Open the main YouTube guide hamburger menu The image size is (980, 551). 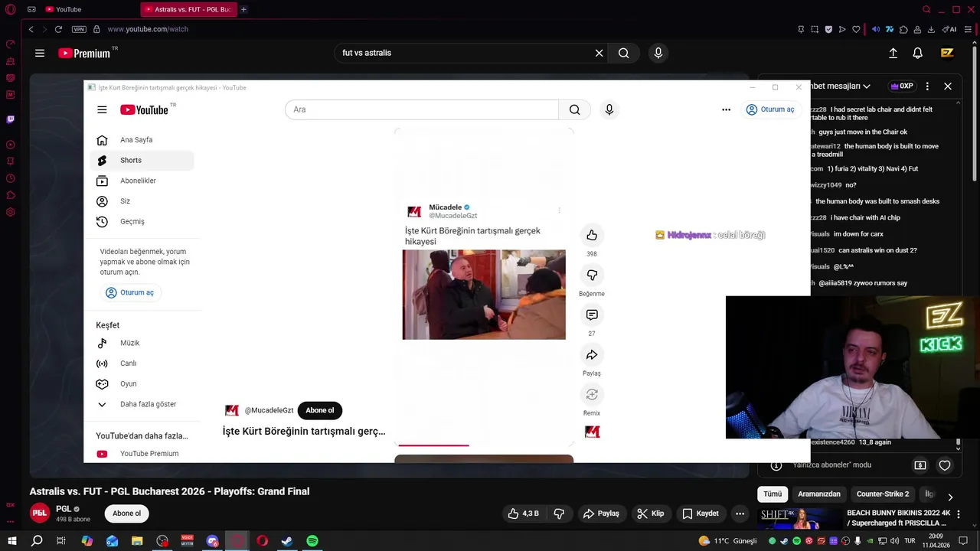click(40, 53)
